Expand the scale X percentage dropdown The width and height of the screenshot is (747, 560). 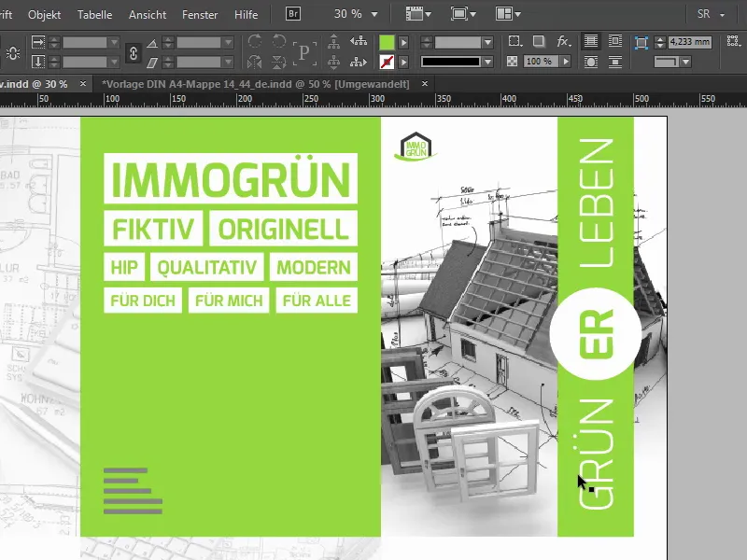coord(114,42)
